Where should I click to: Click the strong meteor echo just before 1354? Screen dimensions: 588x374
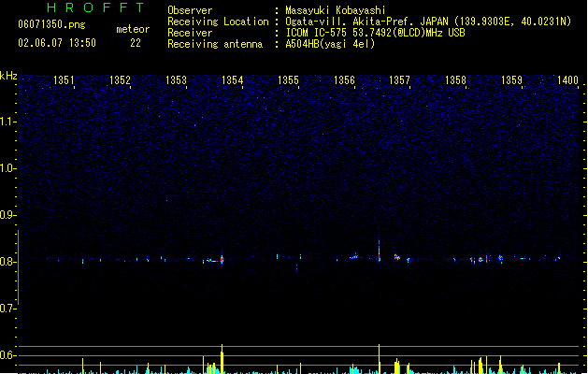click(x=222, y=259)
